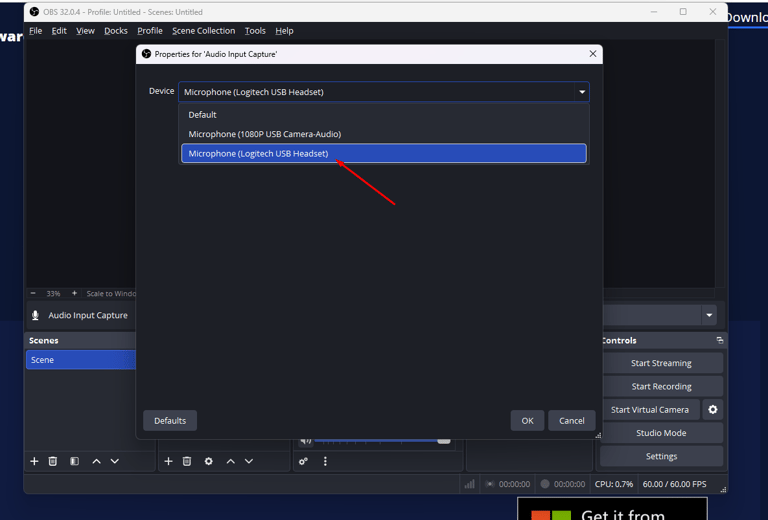
Task: Open advanced audio properties gears icon
Action: pos(304,461)
